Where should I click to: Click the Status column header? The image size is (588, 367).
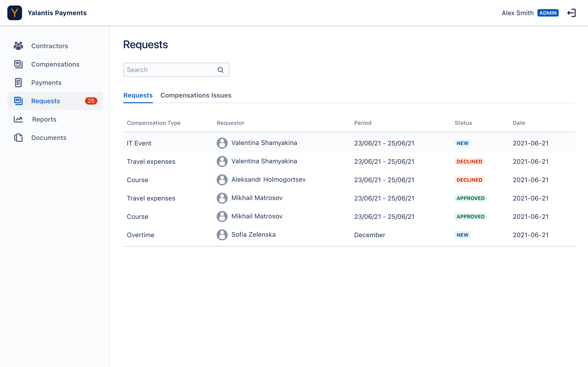click(463, 123)
